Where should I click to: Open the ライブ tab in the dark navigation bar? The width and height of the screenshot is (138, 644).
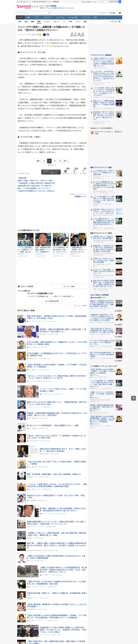pos(37,17)
